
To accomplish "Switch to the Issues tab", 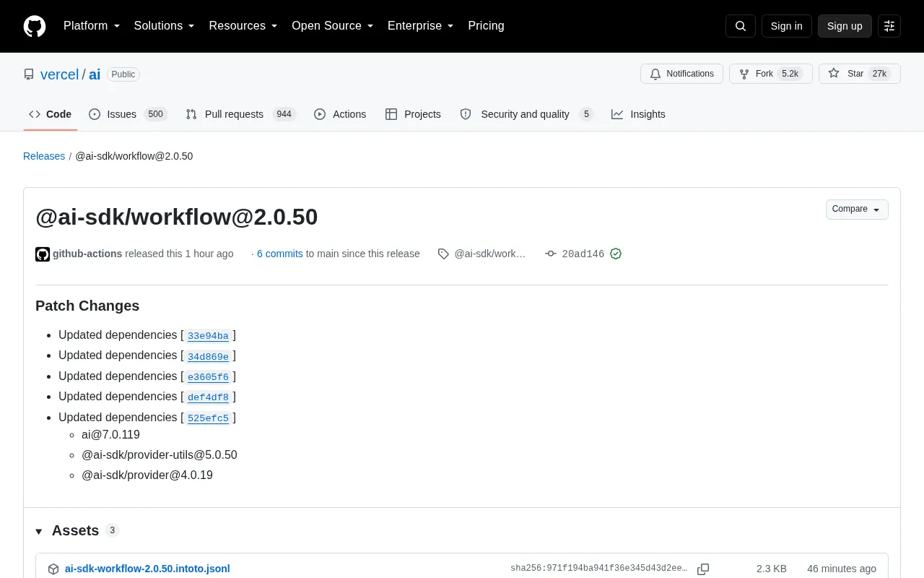I will 128,114.
